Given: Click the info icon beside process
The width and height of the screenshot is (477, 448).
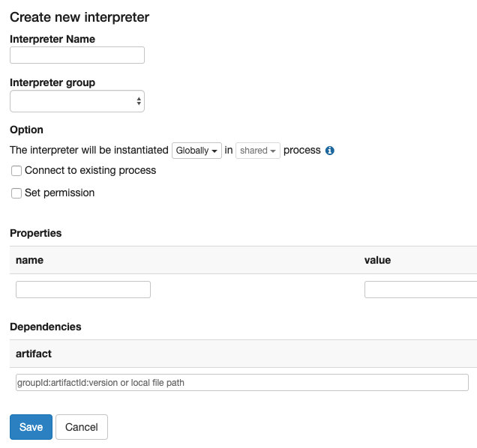Looking at the screenshot, I should [330, 151].
